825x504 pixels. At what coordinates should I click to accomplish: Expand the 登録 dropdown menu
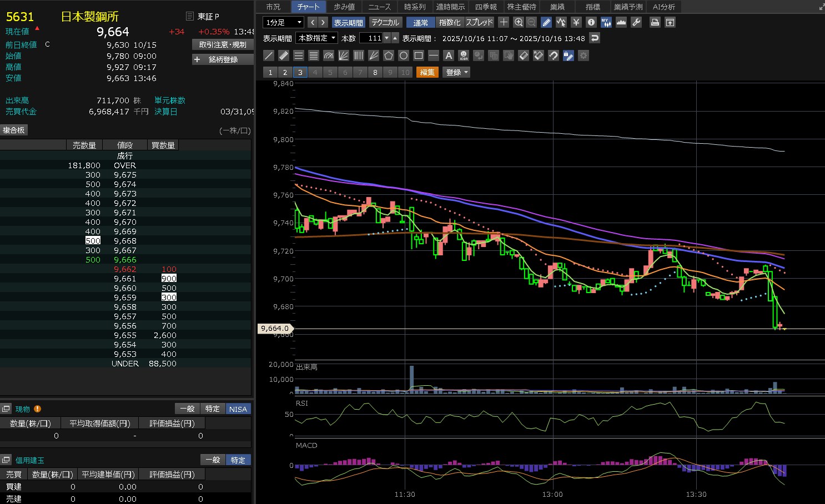(x=456, y=72)
